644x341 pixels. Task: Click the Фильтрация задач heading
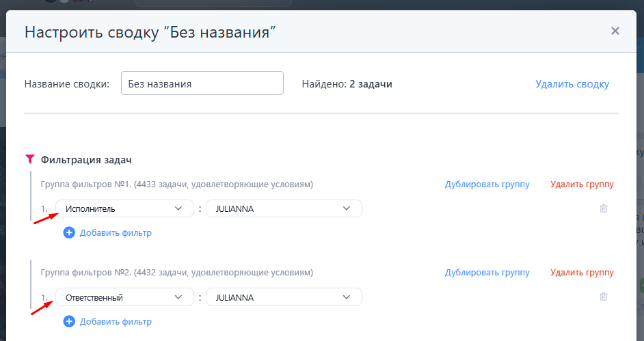pyautogui.click(x=86, y=160)
